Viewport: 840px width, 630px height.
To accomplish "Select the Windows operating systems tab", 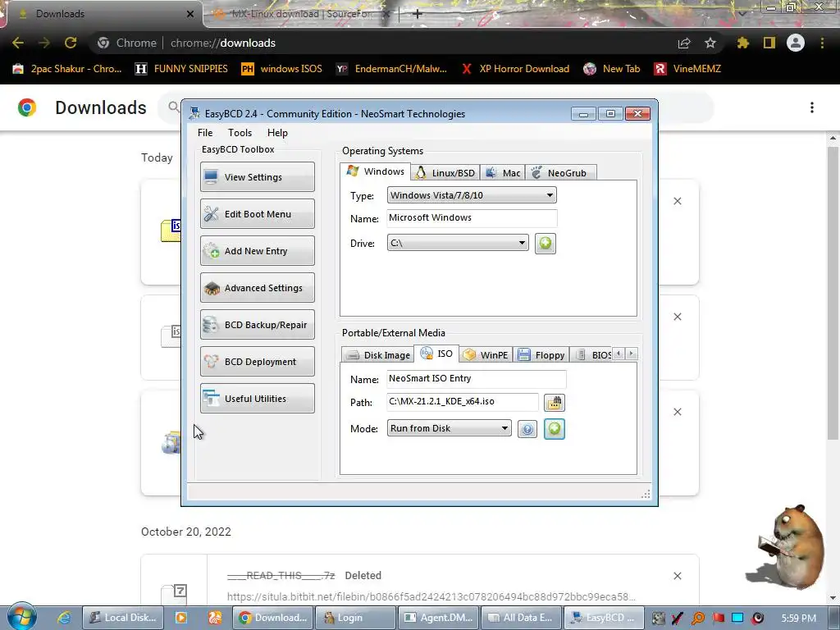I will [x=376, y=171].
